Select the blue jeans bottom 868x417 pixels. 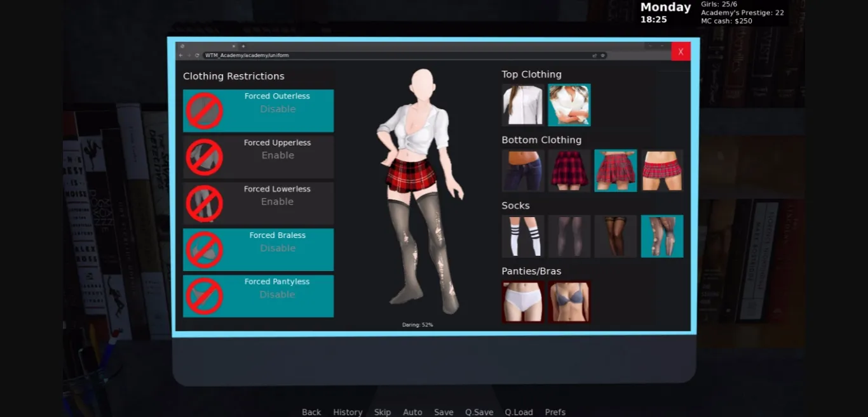pyautogui.click(x=522, y=170)
